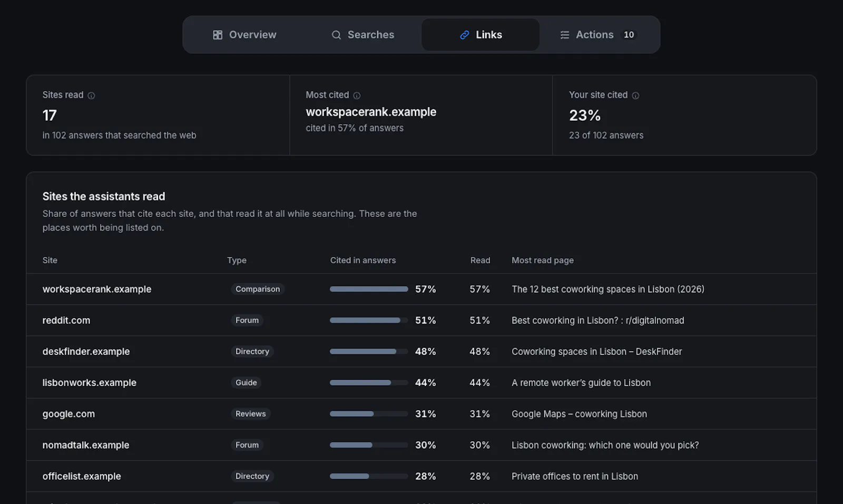Click the Overview grid icon
This screenshot has height=504, width=843.
point(218,35)
